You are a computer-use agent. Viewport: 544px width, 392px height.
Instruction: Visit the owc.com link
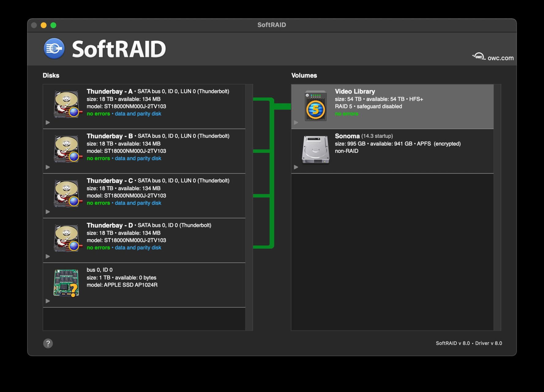point(500,58)
